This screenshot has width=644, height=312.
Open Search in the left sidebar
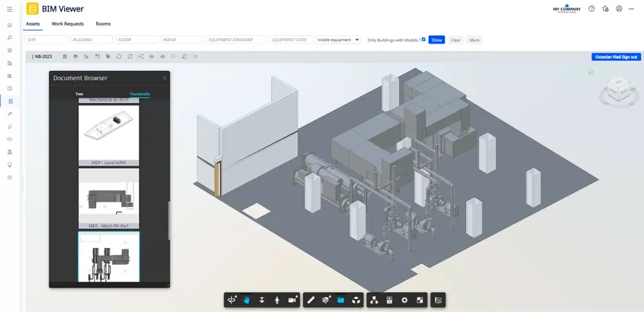pyautogui.click(x=10, y=38)
